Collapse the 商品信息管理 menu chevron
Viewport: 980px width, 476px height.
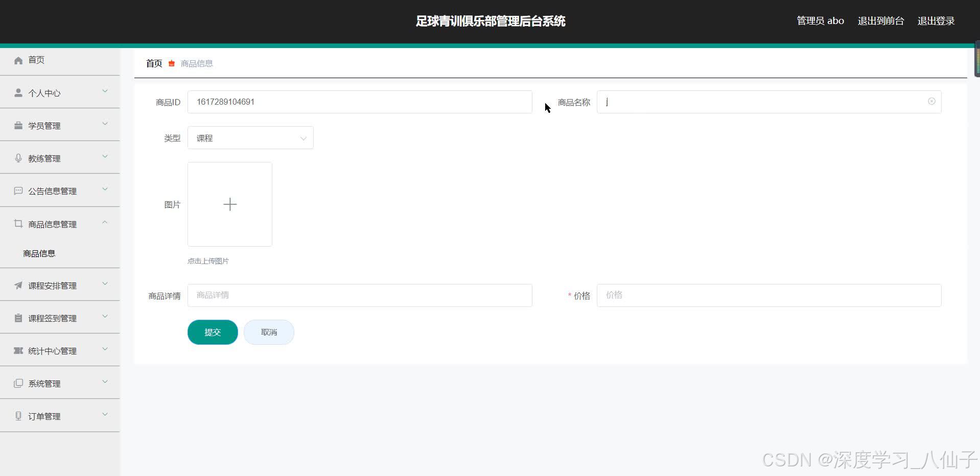coord(105,222)
